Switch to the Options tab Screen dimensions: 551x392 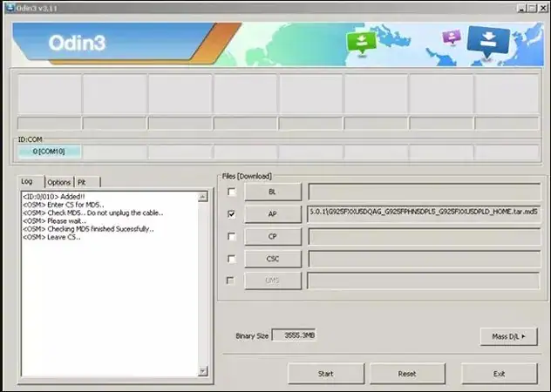[x=59, y=182]
